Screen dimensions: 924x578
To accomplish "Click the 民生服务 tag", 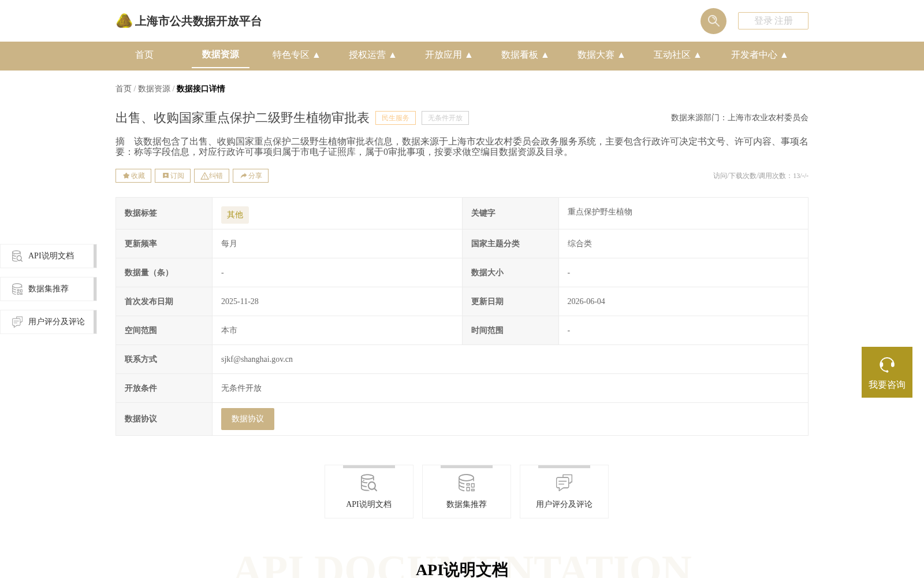I will pyautogui.click(x=396, y=118).
